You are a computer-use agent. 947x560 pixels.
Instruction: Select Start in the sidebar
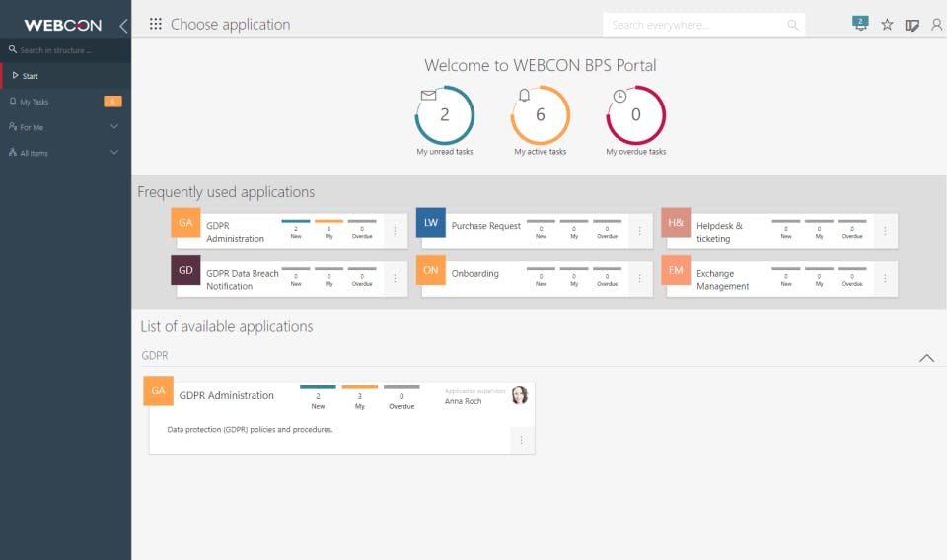pyautogui.click(x=66, y=76)
